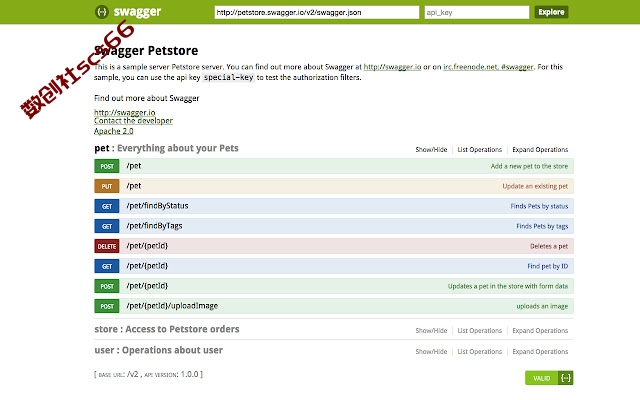Image resolution: width=640 pixels, height=400 pixels.
Task: Toggle the store section heading
Action: coord(167,329)
